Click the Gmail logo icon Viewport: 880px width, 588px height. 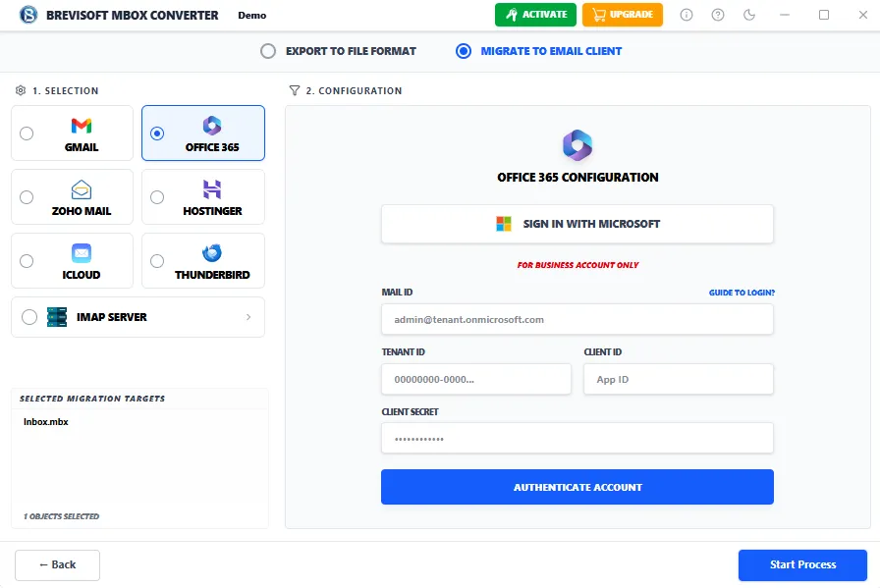point(82,126)
